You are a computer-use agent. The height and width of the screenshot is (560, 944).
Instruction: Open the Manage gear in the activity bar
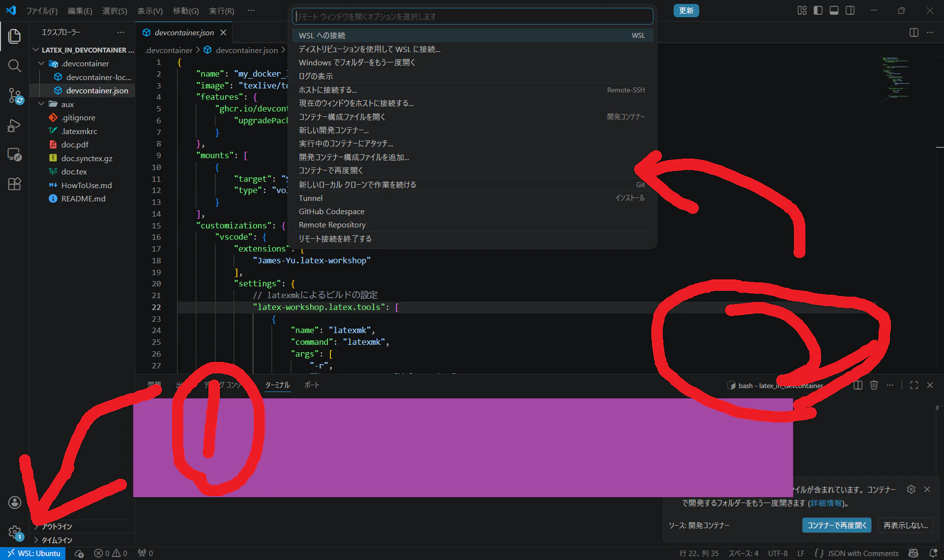click(14, 532)
